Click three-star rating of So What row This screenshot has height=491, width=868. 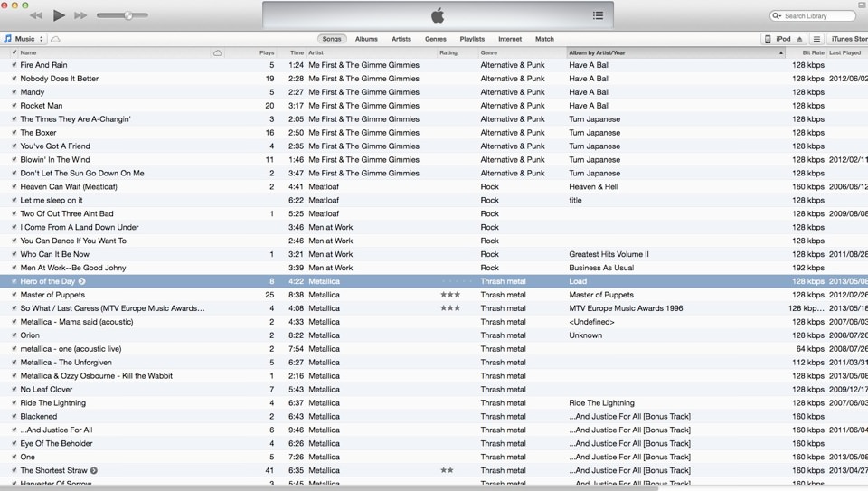(x=450, y=307)
